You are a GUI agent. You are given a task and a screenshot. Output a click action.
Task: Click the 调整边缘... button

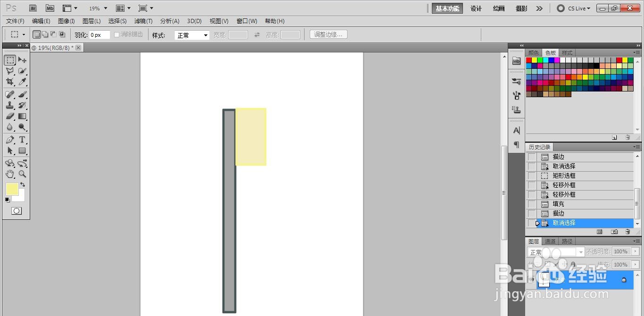pyautogui.click(x=329, y=34)
